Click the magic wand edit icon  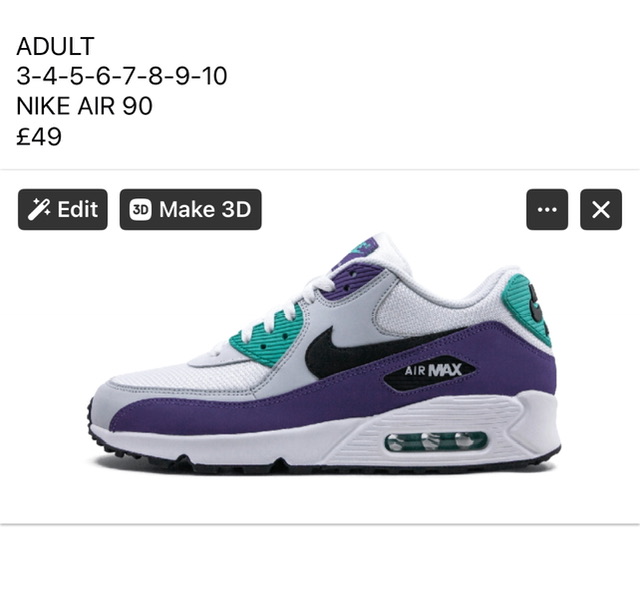39,209
